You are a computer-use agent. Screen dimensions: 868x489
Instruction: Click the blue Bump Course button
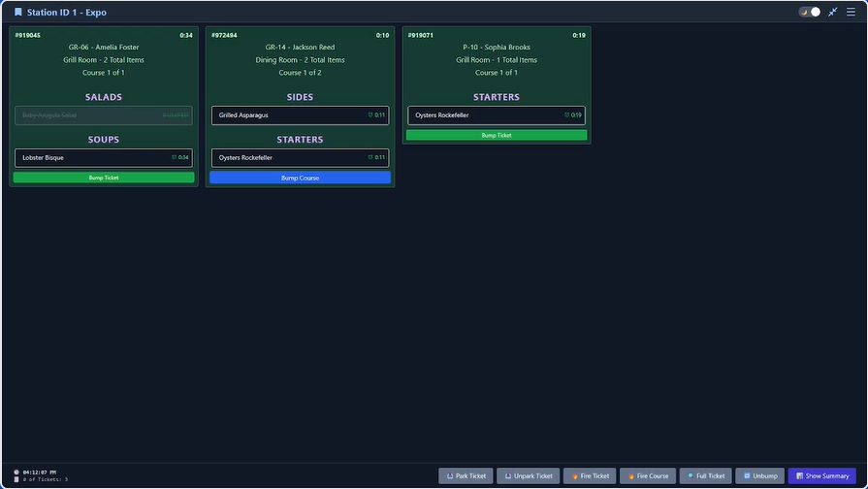tap(300, 178)
